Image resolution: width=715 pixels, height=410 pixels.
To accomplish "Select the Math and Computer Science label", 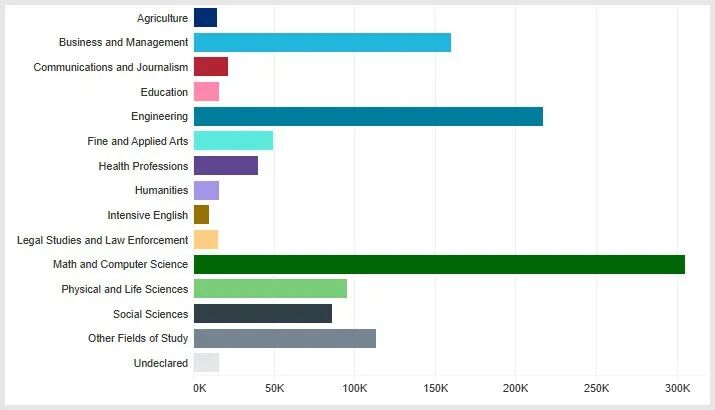I will [x=120, y=264].
